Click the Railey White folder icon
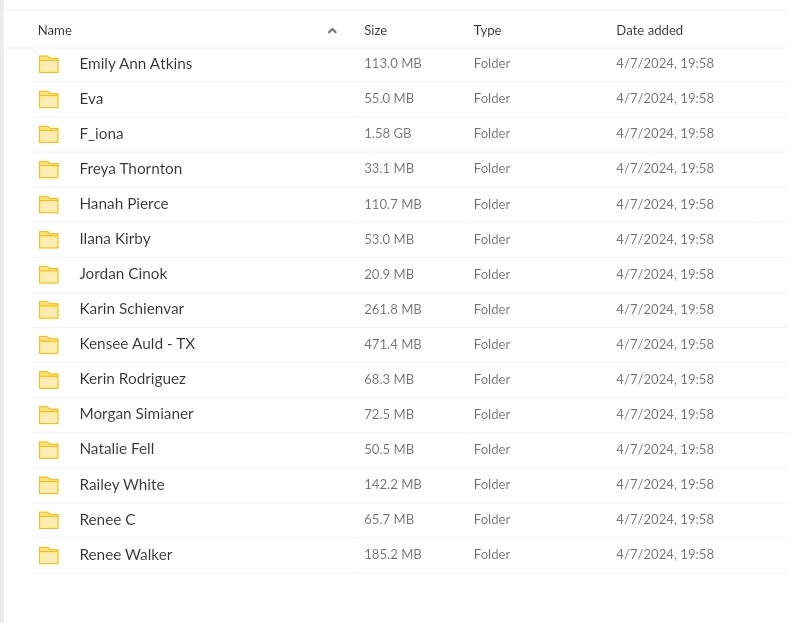Image resolution: width=788 pixels, height=623 pixels. [x=49, y=485]
